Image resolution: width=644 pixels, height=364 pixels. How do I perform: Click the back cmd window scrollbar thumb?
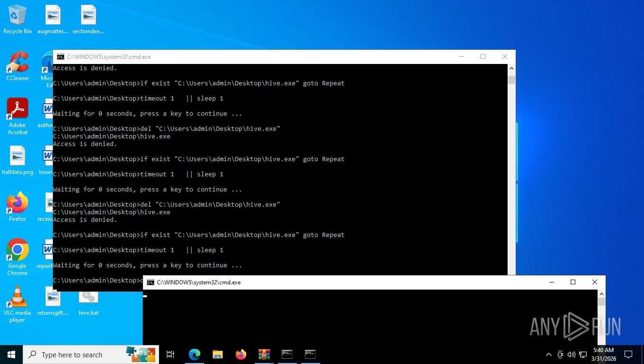[511, 80]
